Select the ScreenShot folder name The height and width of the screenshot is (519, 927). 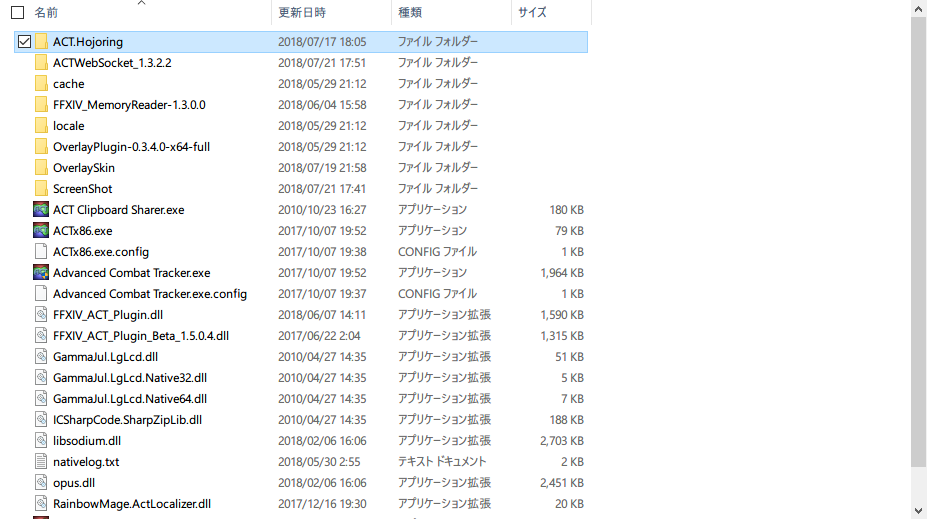[83, 189]
